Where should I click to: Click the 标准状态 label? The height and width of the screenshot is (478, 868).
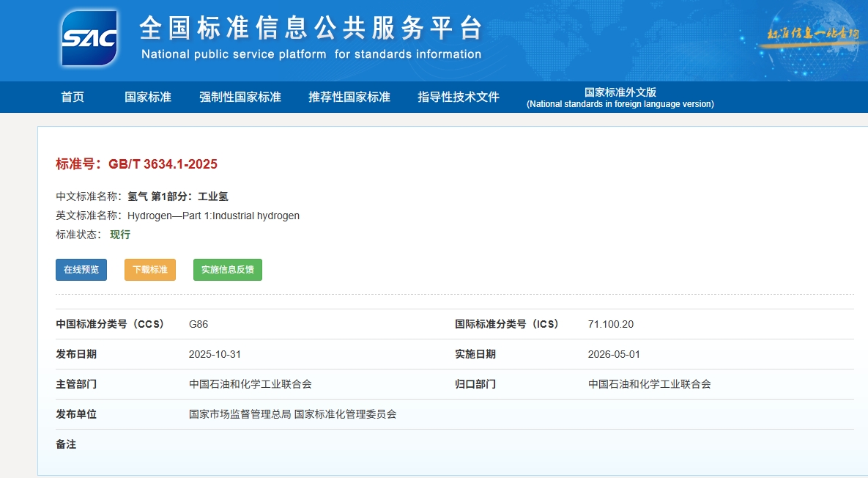78,235
